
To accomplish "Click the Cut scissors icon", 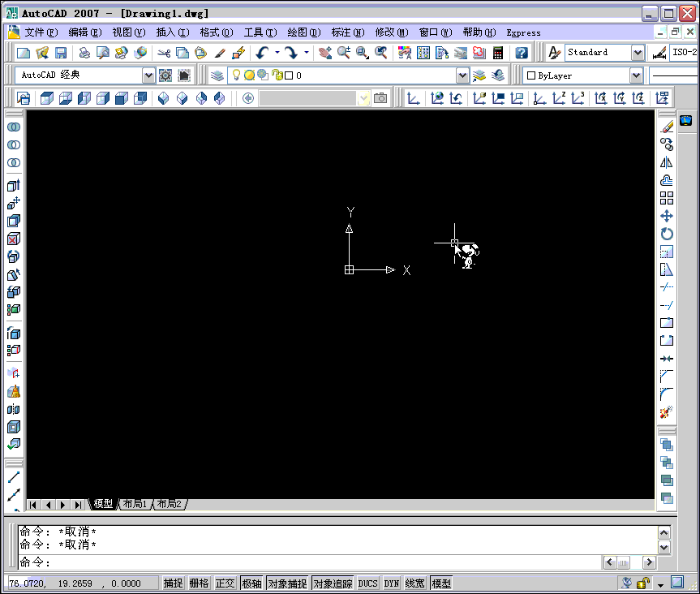I will 164,53.
